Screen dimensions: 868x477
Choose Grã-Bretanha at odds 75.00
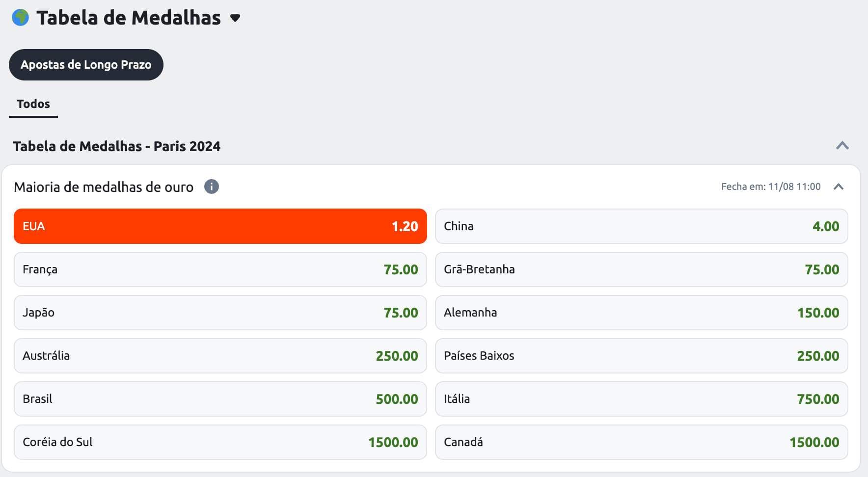coord(641,269)
